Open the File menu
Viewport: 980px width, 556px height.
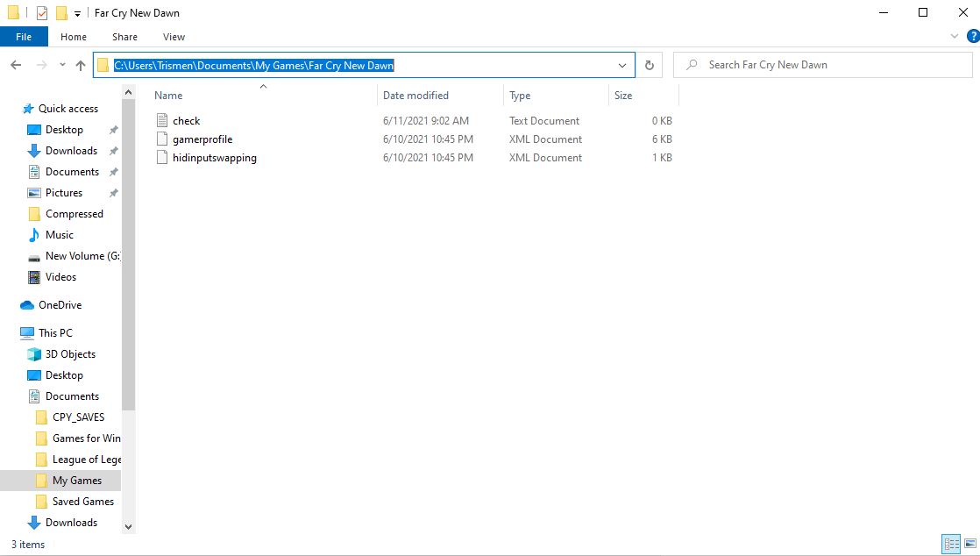[x=24, y=37]
